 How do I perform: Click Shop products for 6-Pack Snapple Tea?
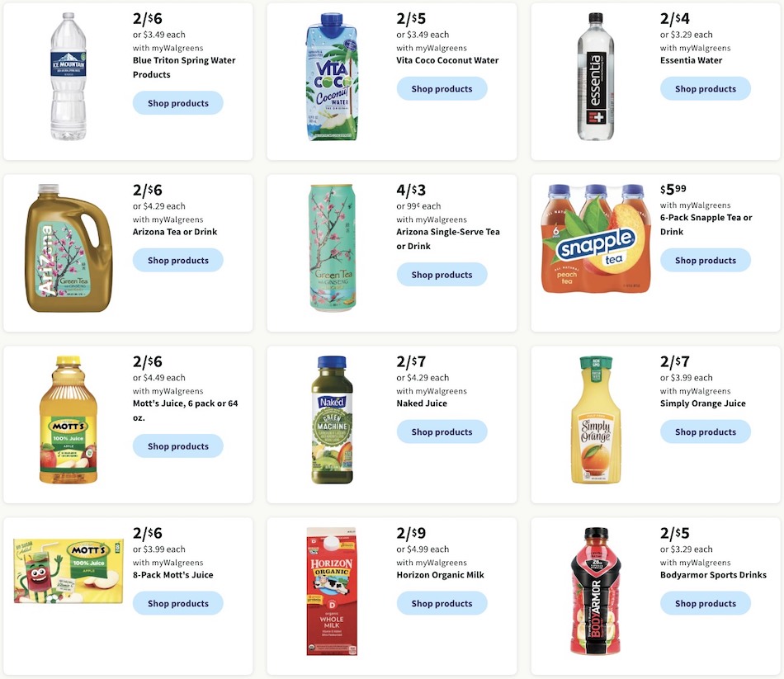[705, 259]
